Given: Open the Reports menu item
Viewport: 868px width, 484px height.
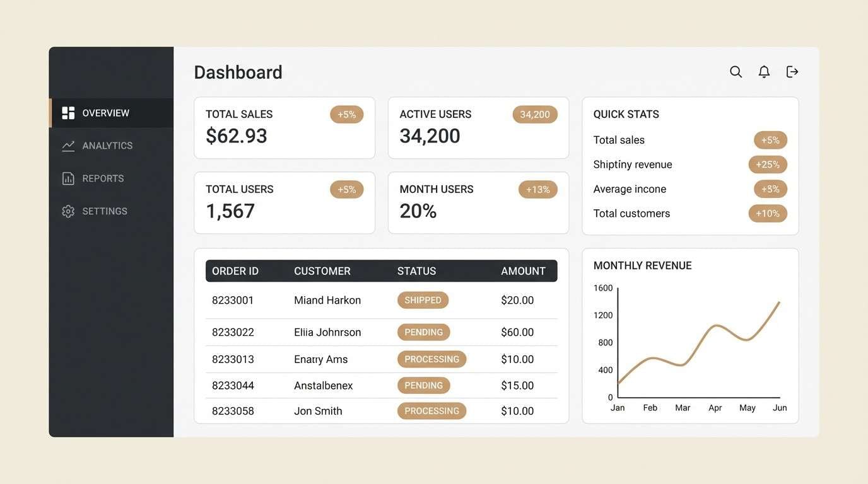Looking at the screenshot, I should point(102,178).
